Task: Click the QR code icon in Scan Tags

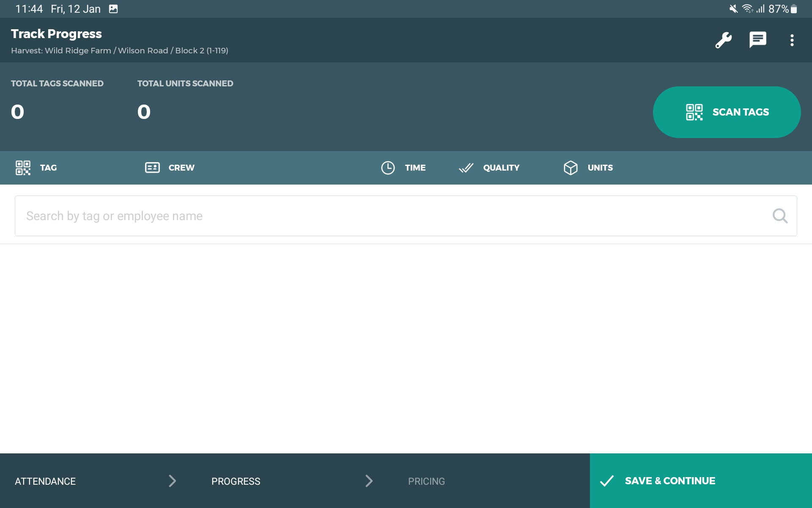Action: (x=694, y=112)
